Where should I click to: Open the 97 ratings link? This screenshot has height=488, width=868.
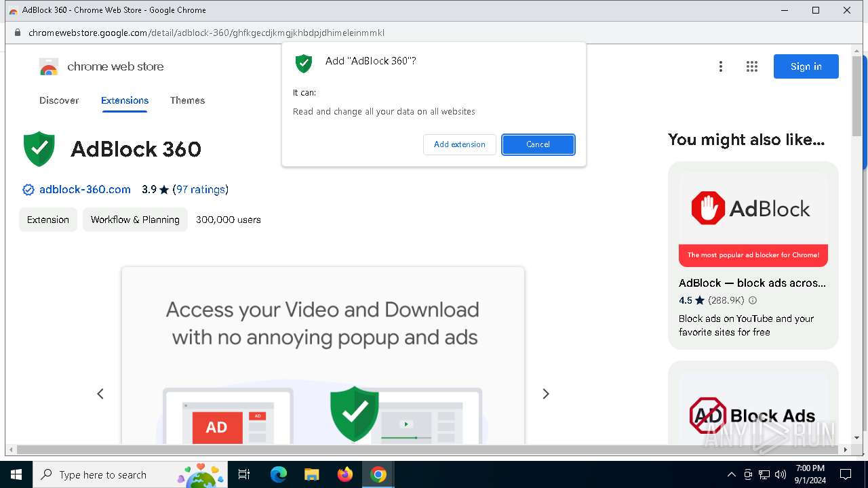pos(201,190)
